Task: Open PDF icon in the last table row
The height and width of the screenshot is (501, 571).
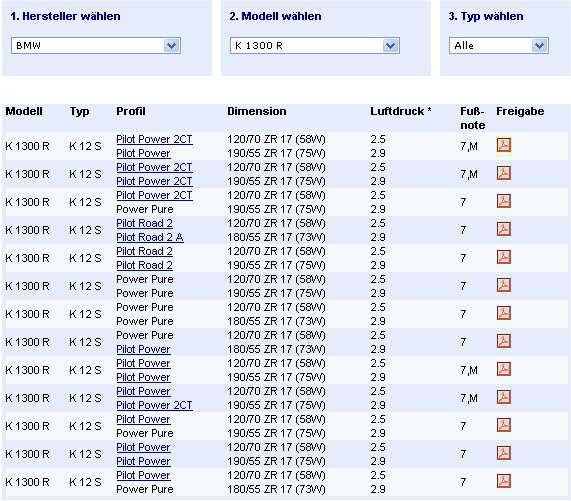Action: (504, 481)
